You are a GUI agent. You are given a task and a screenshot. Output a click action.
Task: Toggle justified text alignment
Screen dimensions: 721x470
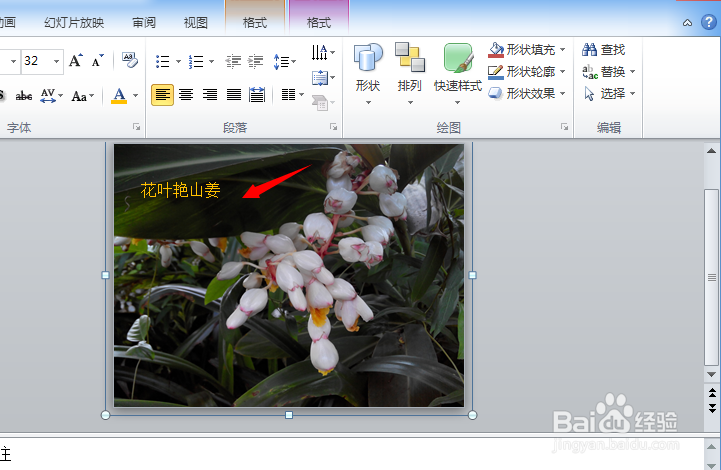pos(234,95)
